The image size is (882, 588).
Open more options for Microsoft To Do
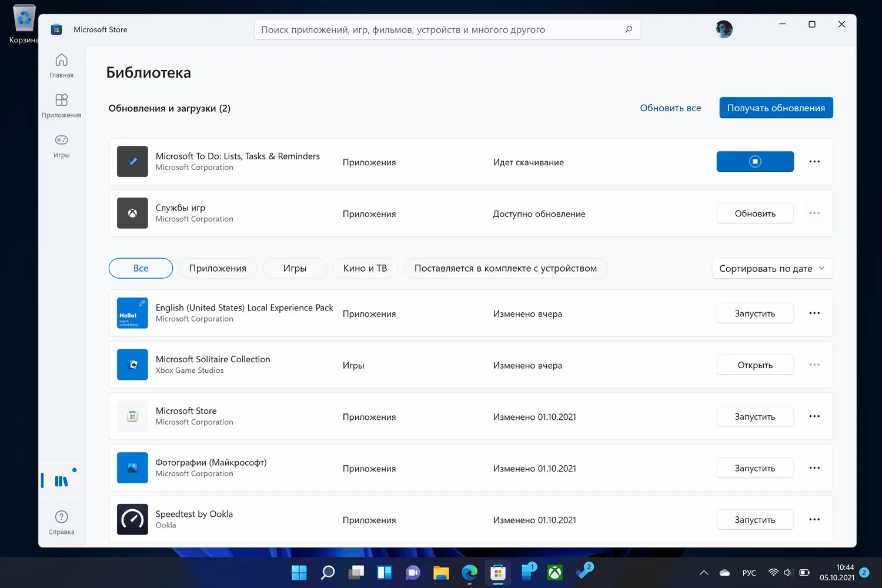click(814, 162)
